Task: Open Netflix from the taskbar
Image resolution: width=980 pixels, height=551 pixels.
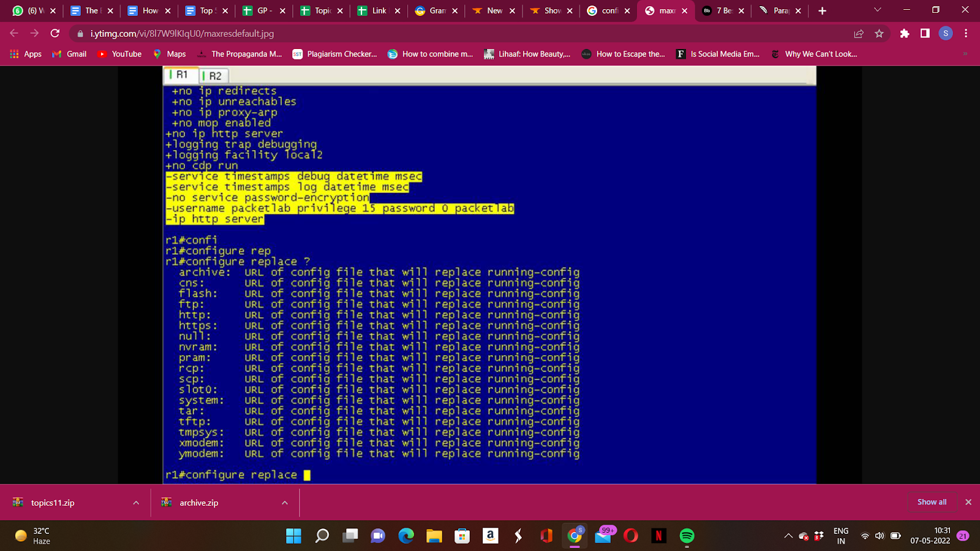Action: tap(658, 536)
